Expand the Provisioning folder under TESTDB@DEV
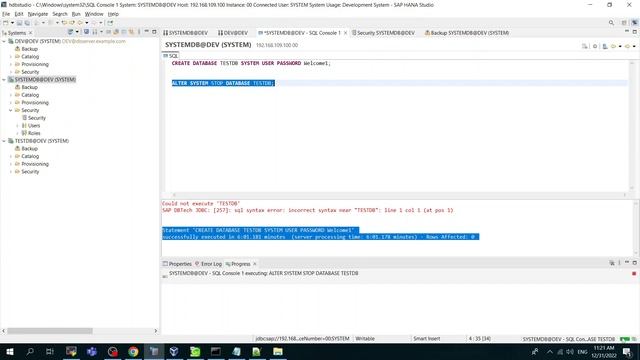Screen dimensions: 640x360 pos(11,164)
